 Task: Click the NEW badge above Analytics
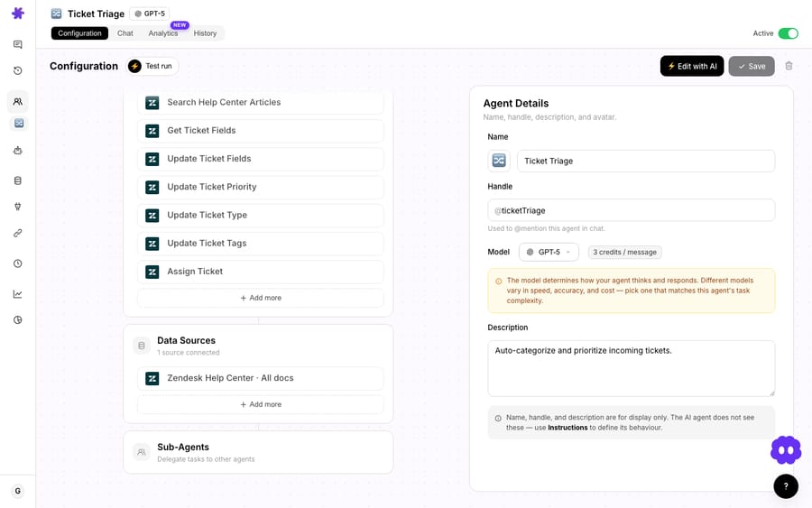[x=180, y=25]
